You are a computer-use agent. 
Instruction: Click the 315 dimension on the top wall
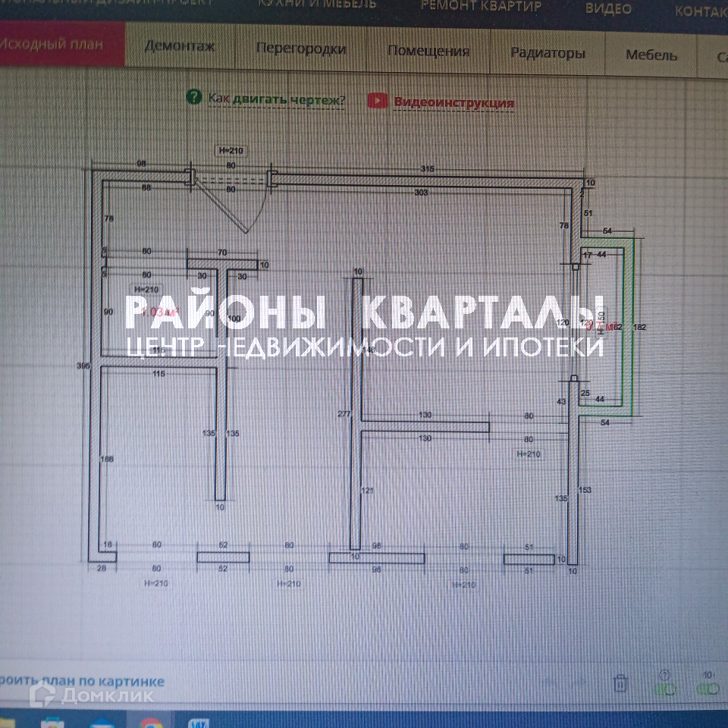coord(427,169)
